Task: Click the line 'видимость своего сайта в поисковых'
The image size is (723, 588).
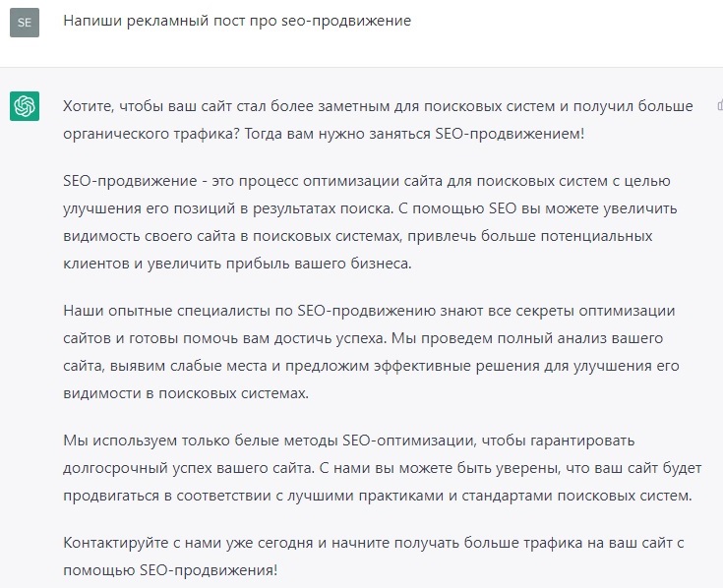Action: coord(358,236)
